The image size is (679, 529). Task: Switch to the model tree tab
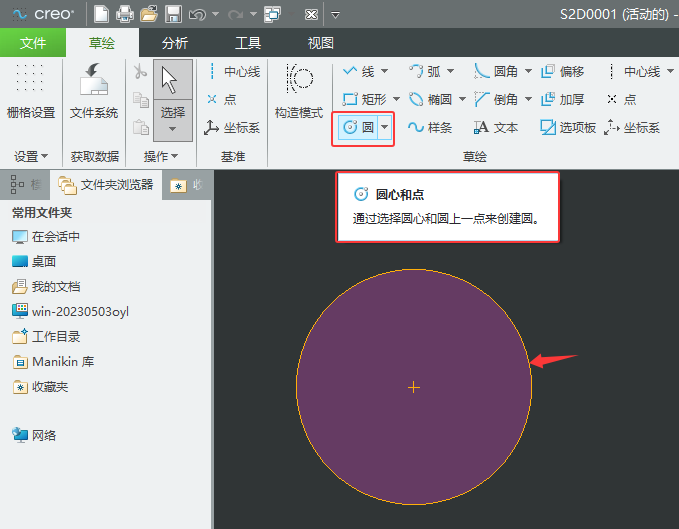[x=25, y=185]
